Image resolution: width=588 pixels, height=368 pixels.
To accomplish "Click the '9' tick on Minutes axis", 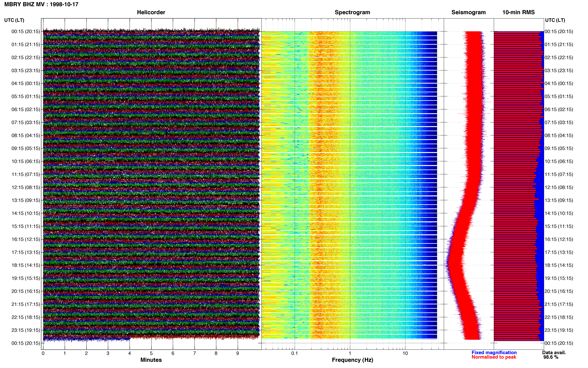I will (x=238, y=353).
